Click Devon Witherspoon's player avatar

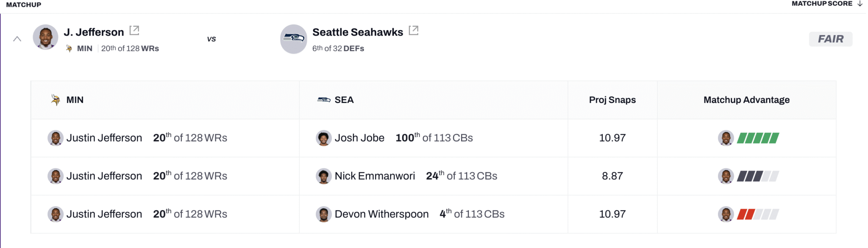point(324,214)
